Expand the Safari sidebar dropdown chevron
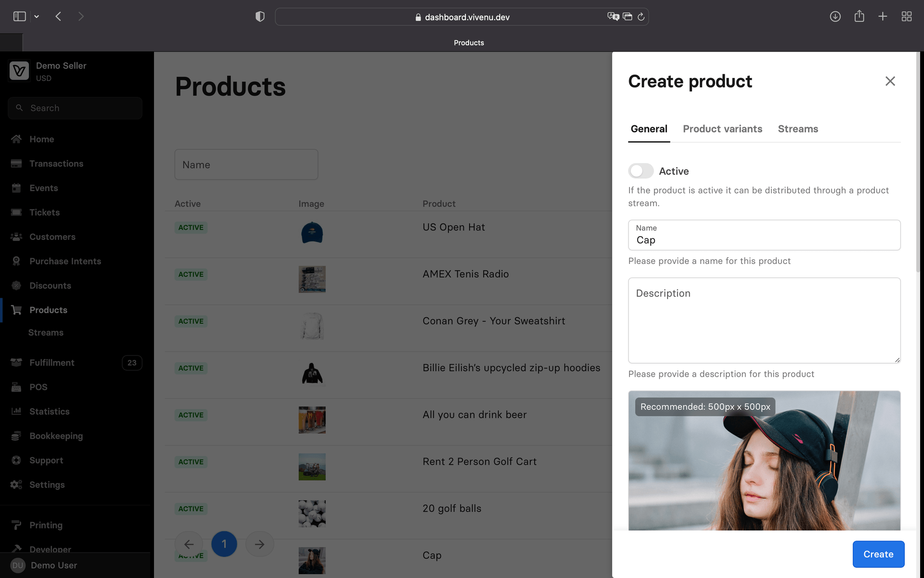 point(37,16)
